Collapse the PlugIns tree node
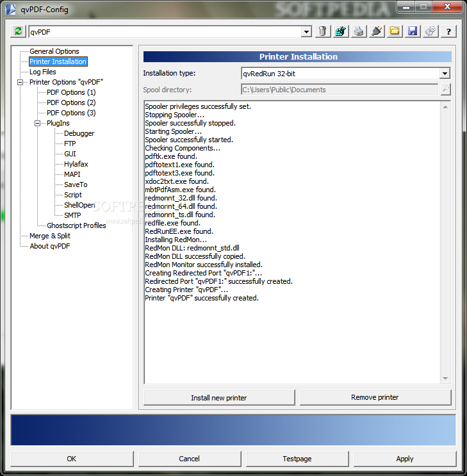The height and width of the screenshot is (476, 467). 37,123
